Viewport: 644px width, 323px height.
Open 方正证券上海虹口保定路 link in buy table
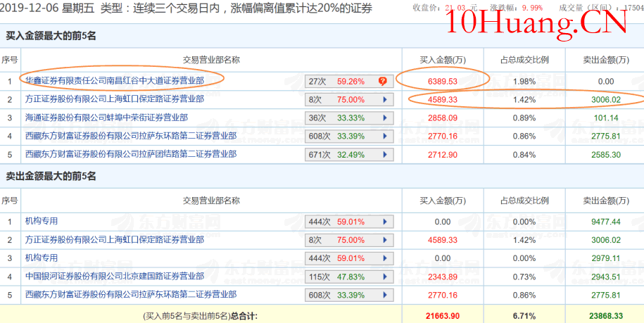tap(115, 99)
